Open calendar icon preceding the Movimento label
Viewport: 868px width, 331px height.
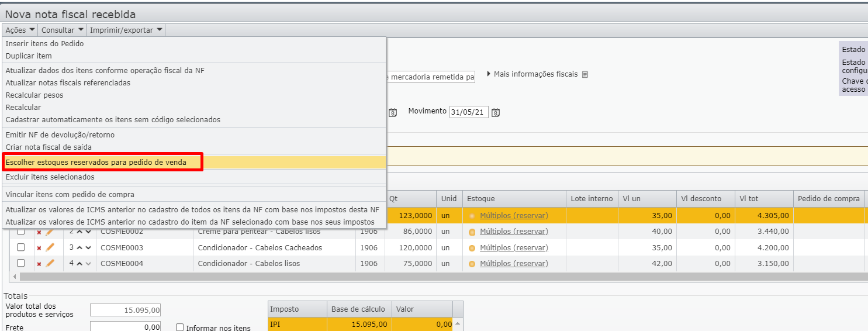(393, 112)
